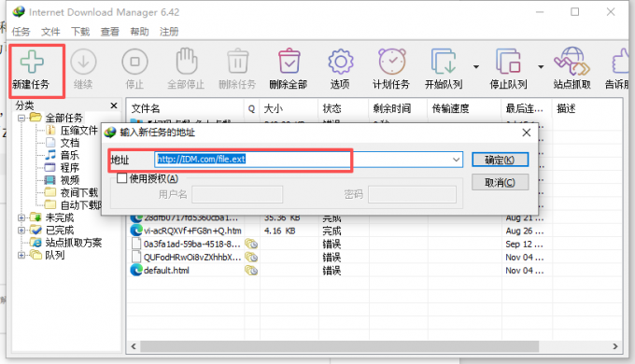
Task: Close the 输入新任务的地址 dialog
Action: click(x=526, y=133)
